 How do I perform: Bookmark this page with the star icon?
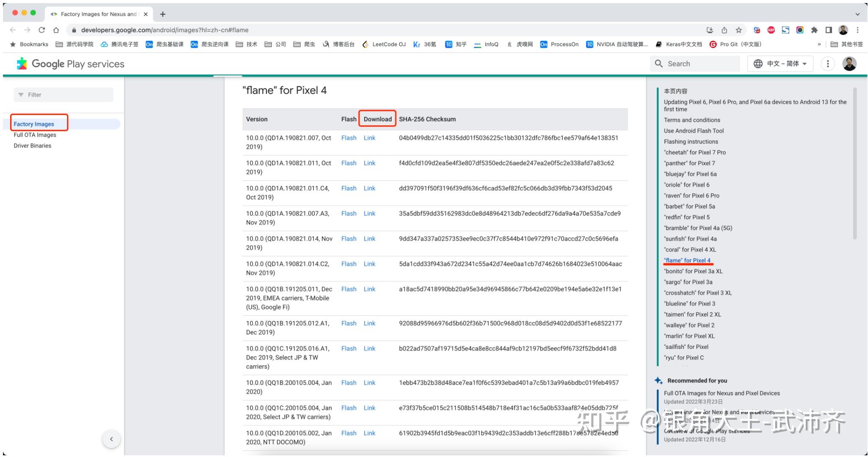(738, 30)
